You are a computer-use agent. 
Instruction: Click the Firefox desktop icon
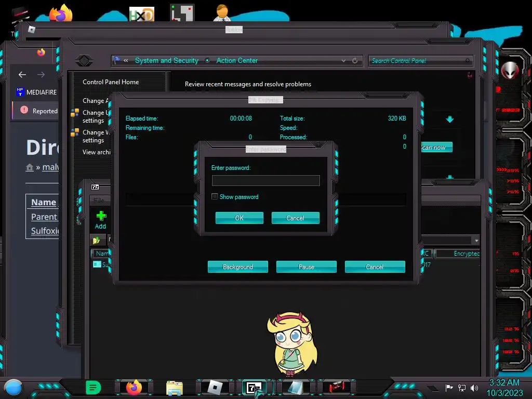pos(61,13)
